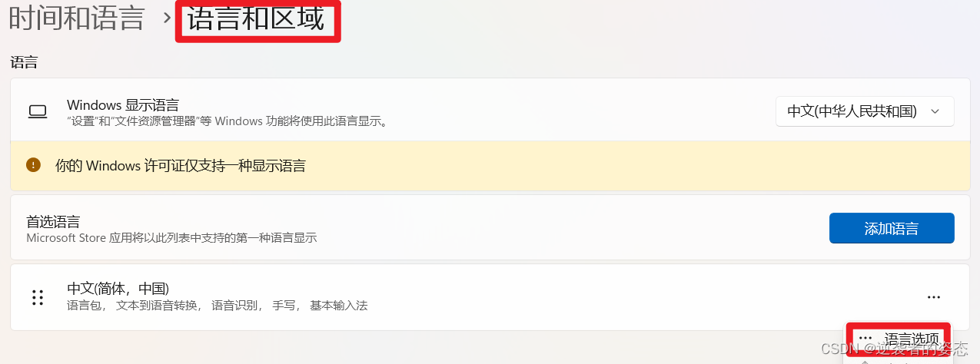This screenshot has width=980, height=364.
Task: Click the laptop display language icon
Action: coord(38,112)
